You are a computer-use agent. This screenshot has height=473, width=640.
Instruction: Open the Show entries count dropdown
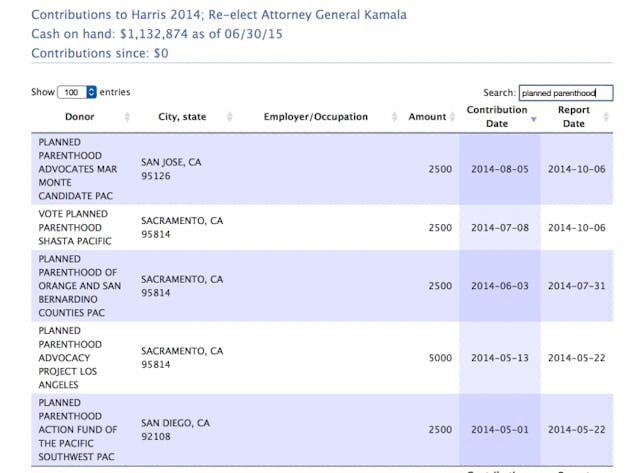click(77, 92)
